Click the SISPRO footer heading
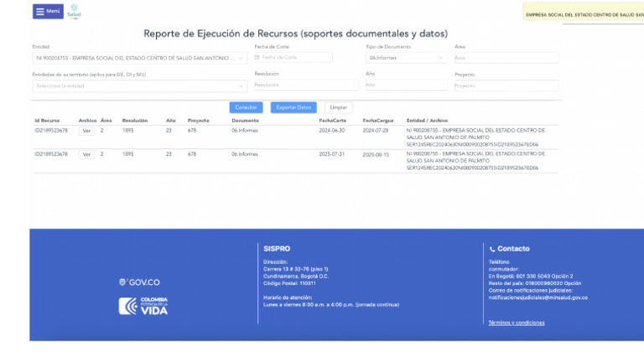 pyautogui.click(x=277, y=249)
